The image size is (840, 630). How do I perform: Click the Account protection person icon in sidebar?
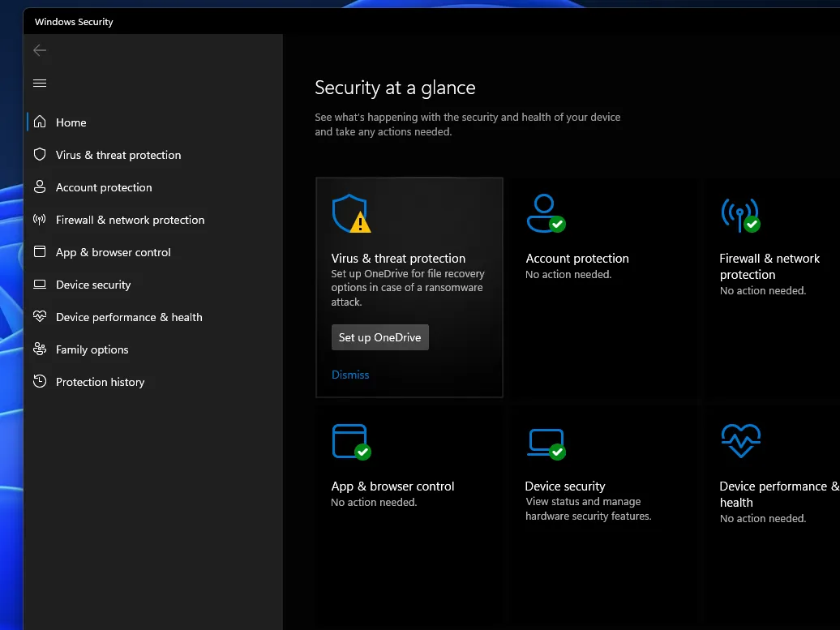(x=40, y=187)
